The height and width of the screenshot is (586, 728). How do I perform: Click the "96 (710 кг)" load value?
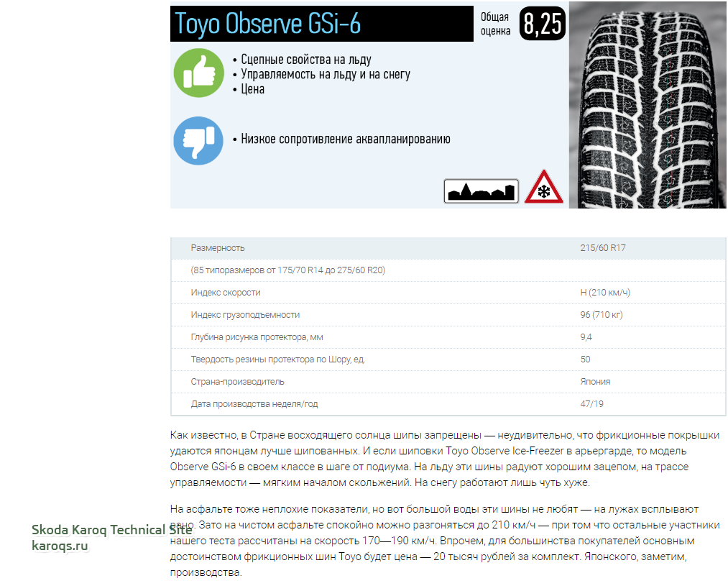pyautogui.click(x=602, y=315)
